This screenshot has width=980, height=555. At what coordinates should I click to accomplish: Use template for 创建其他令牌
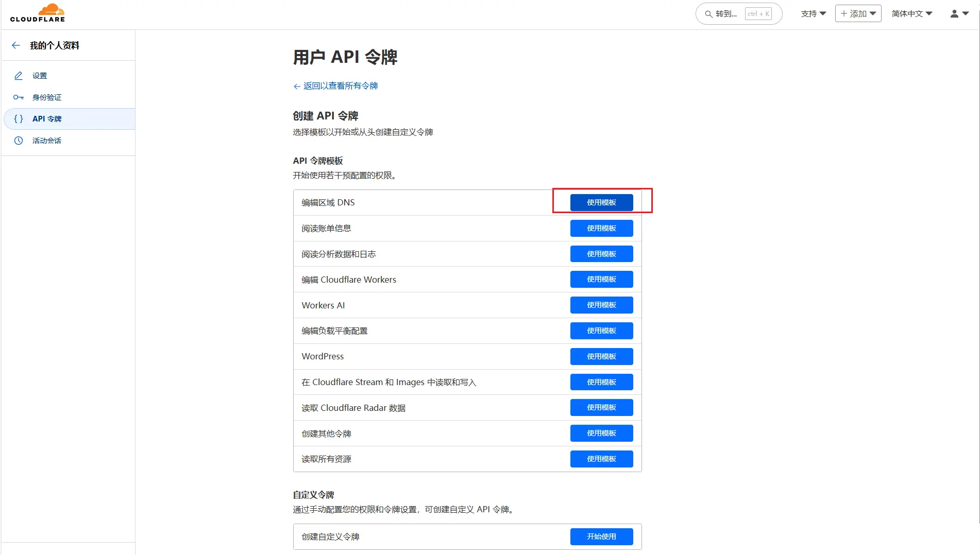[x=601, y=433]
